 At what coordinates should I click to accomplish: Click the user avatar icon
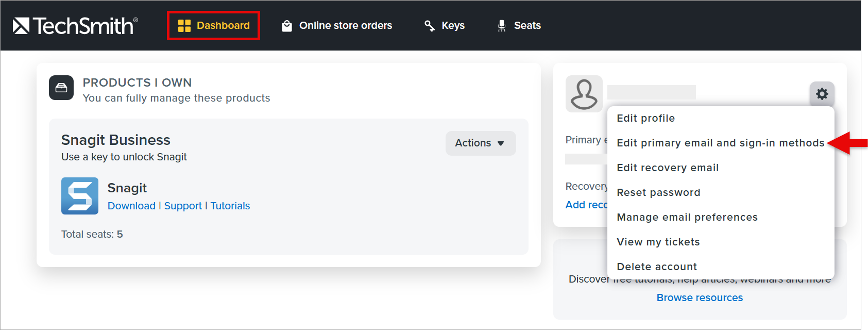(584, 94)
